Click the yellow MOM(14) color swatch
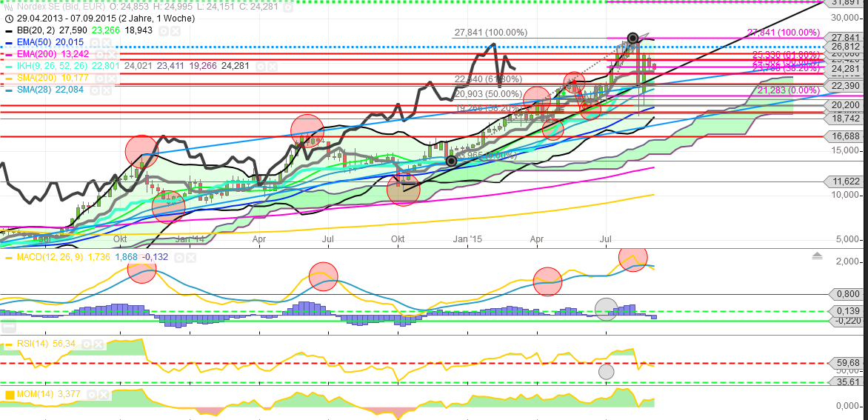This screenshot has width=868, height=420. [x=10, y=395]
